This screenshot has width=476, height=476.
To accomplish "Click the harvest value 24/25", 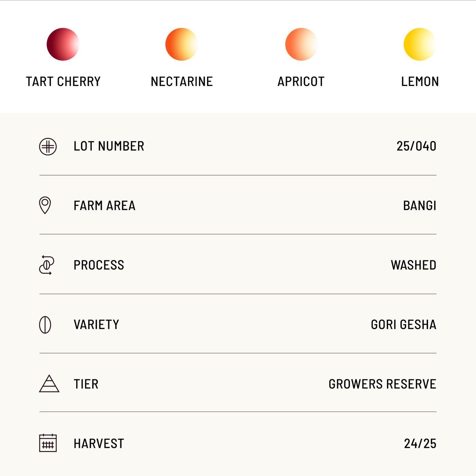I will click(x=420, y=444).
